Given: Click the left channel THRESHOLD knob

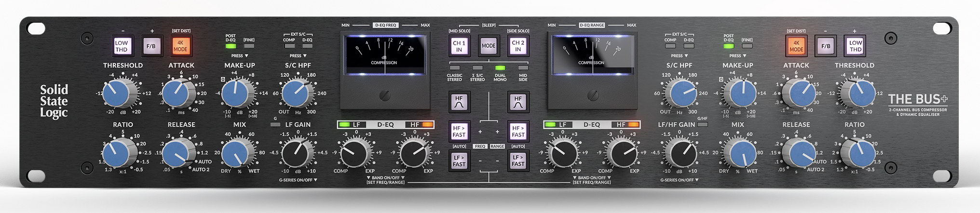Looking at the screenshot, I should [117, 93].
